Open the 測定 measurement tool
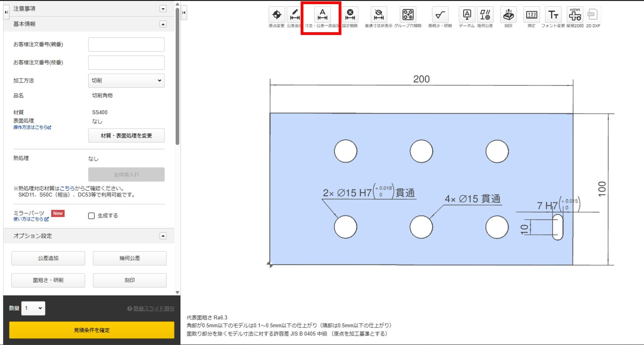Screen dimensions: 644x345 click(x=531, y=14)
